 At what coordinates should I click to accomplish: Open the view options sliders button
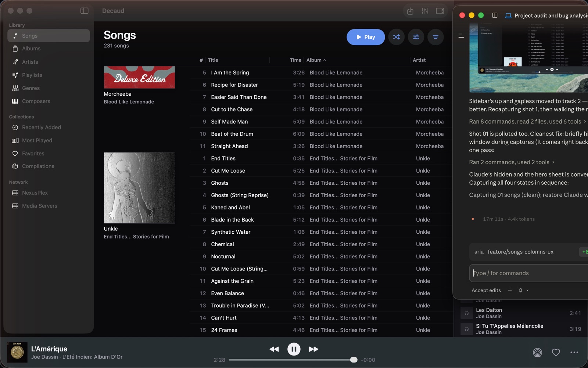[416, 37]
